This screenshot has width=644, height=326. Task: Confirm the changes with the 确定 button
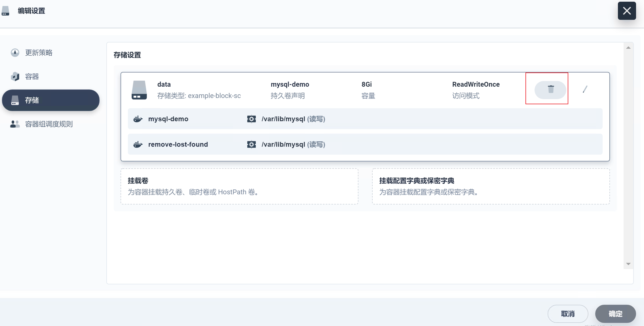tap(615, 314)
